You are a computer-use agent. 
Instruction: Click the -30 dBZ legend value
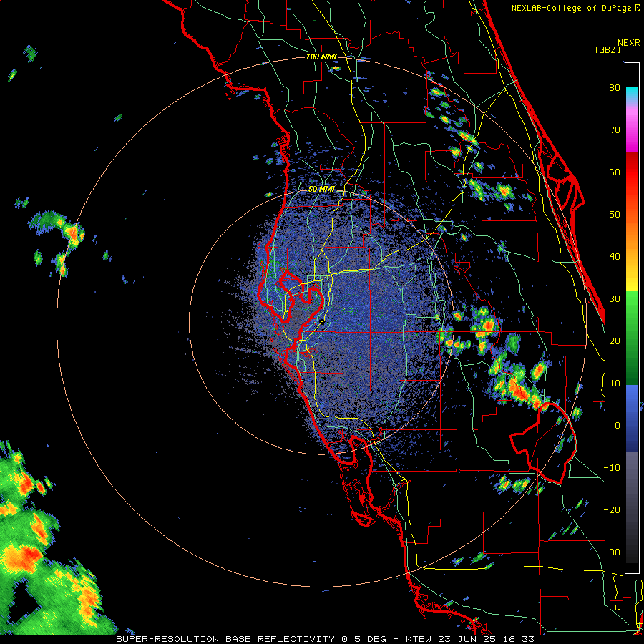[x=612, y=552]
